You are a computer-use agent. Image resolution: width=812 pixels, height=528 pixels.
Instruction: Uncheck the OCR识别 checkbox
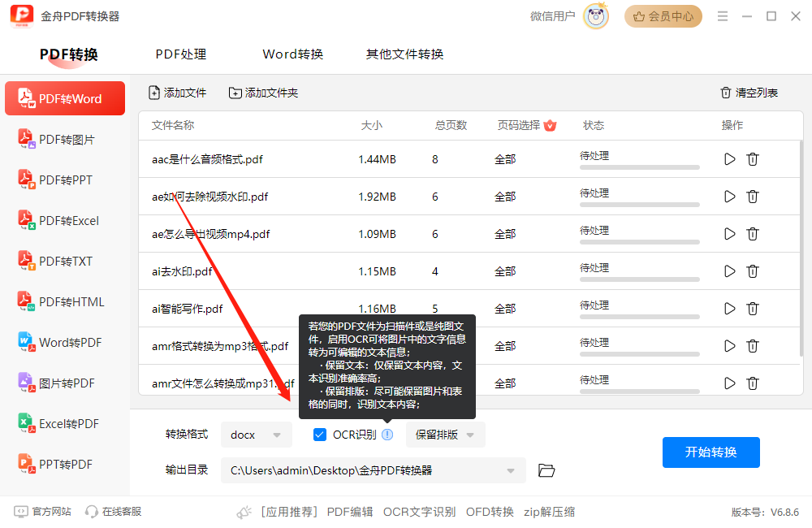tap(320, 435)
